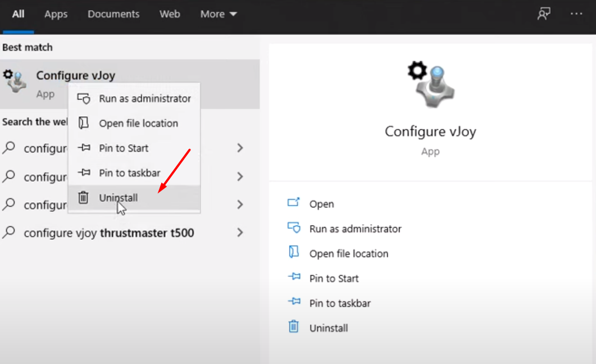Viewport: 596px width, 364px height.
Task: Select the configure vjoy thrustmaster t500 suggestion
Action: pos(130,233)
